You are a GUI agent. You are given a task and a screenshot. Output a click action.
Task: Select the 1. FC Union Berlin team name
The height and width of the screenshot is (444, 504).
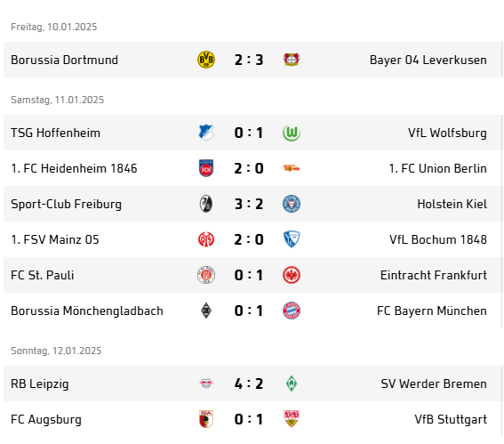pyautogui.click(x=438, y=168)
